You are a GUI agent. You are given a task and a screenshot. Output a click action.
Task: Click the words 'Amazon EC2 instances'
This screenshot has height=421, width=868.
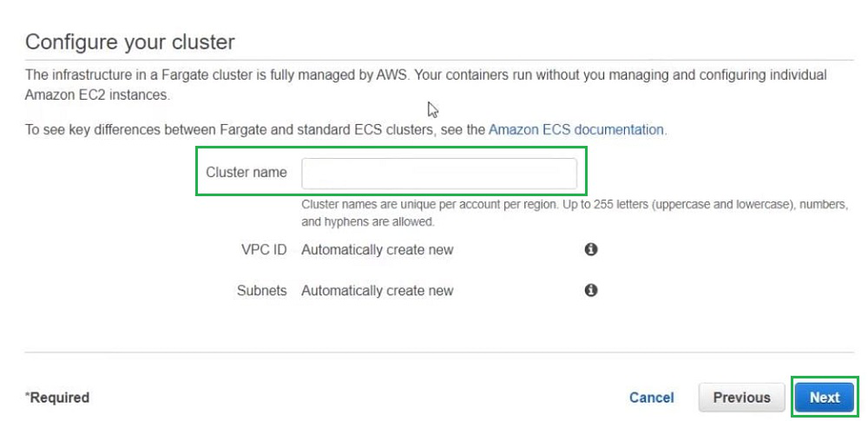coord(97,95)
